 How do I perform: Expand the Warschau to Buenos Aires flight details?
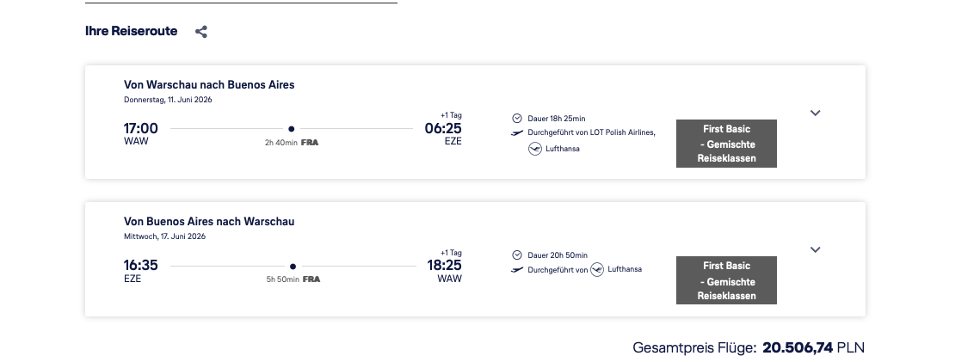(816, 113)
